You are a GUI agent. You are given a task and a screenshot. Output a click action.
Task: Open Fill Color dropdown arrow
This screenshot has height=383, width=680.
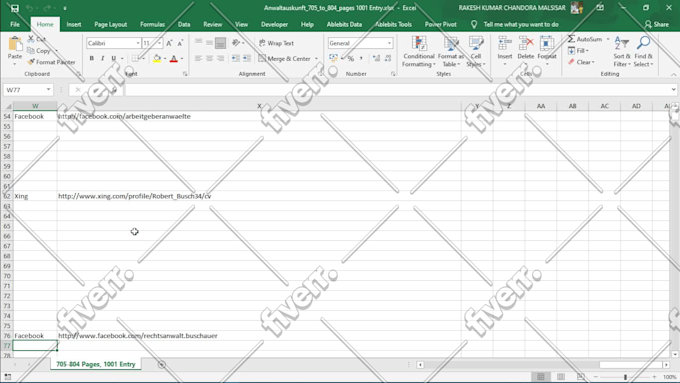pyautogui.click(x=165, y=59)
